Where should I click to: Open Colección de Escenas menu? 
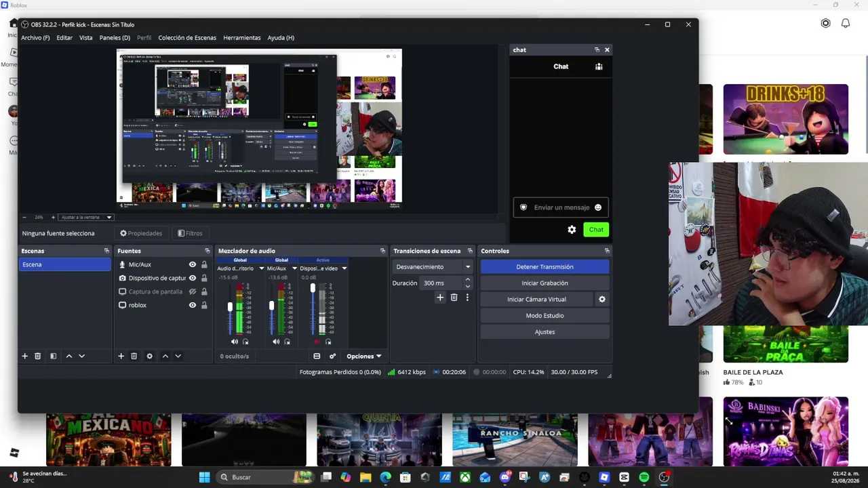tap(187, 38)
